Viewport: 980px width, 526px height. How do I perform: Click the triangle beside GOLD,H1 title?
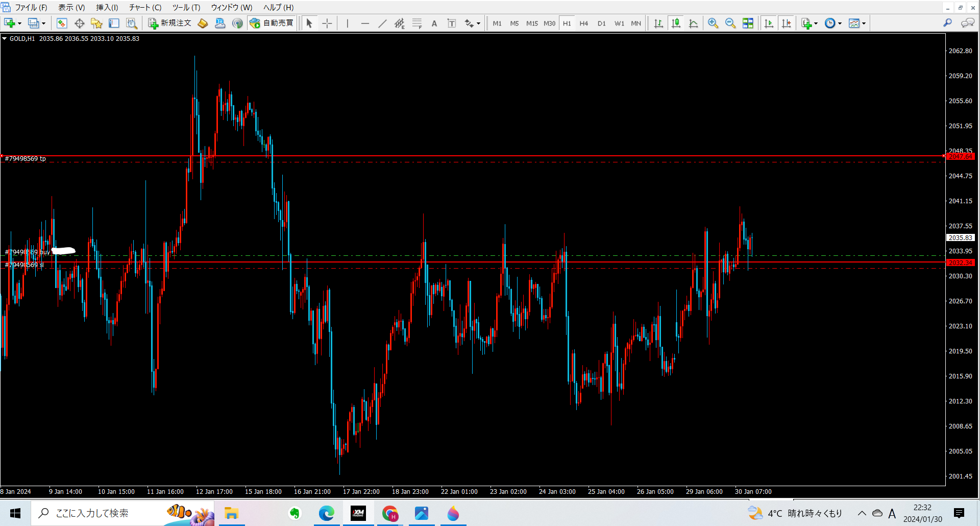click(x=5, y=38)
